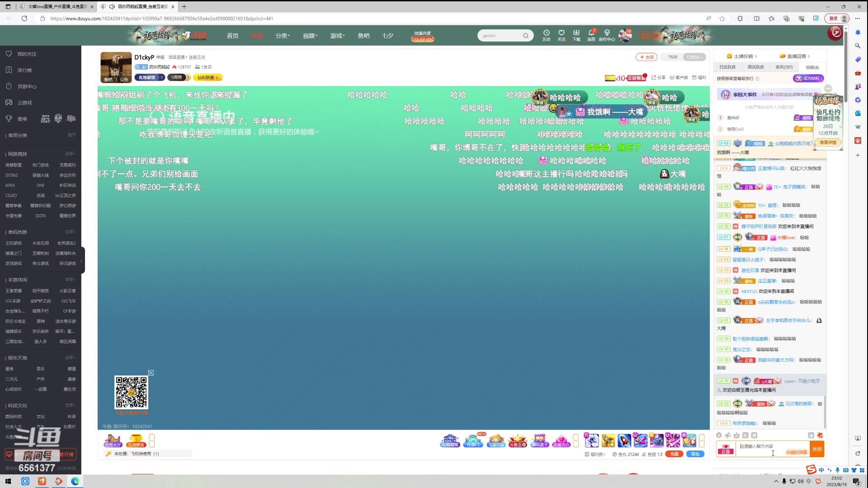Click the chat panel scrollbar
The image size is (868, 488).
tap(825, 411)
